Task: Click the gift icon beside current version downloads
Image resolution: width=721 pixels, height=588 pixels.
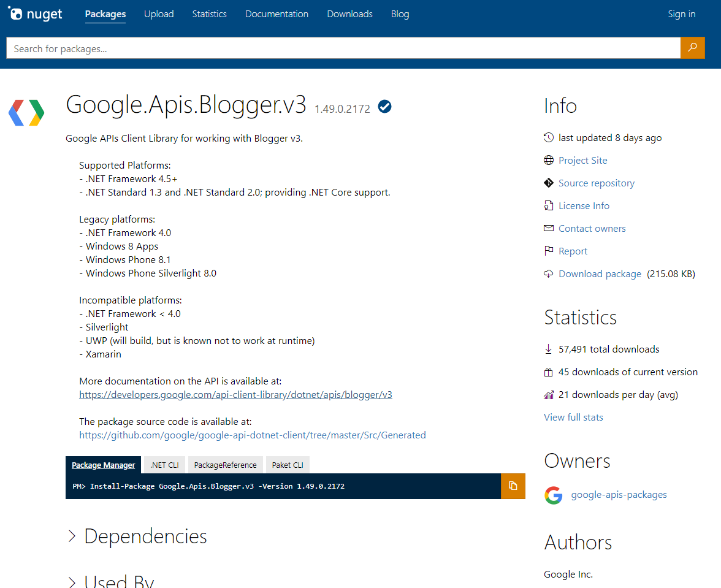Action: tap(548, 372)
